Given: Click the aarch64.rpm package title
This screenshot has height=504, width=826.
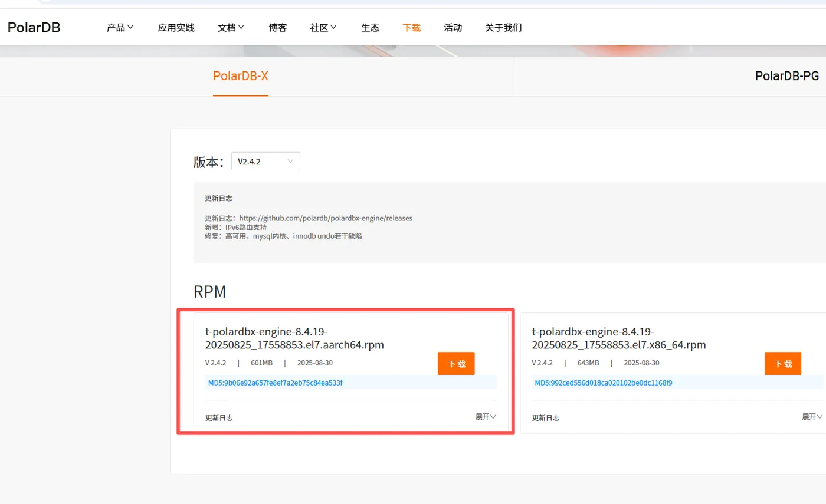Looking at the screenshot, I should [295, 338].
